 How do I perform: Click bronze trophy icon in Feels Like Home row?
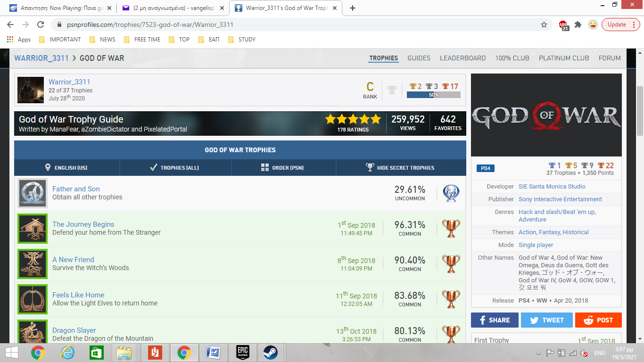click(451, 299)
